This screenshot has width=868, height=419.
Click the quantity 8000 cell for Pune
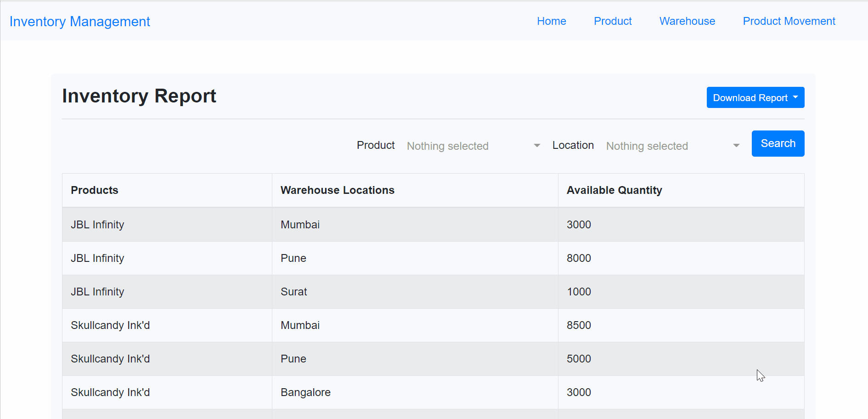click(x=579, y=258)
